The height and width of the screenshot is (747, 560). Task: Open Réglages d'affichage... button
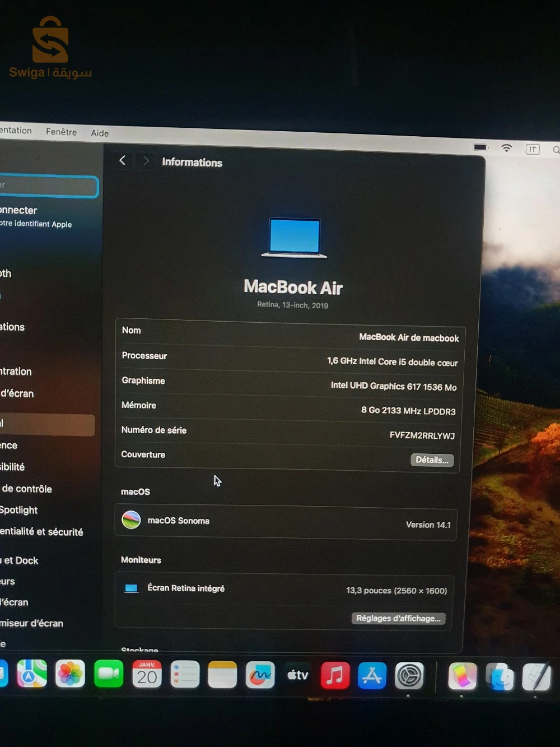coord(398,618)
